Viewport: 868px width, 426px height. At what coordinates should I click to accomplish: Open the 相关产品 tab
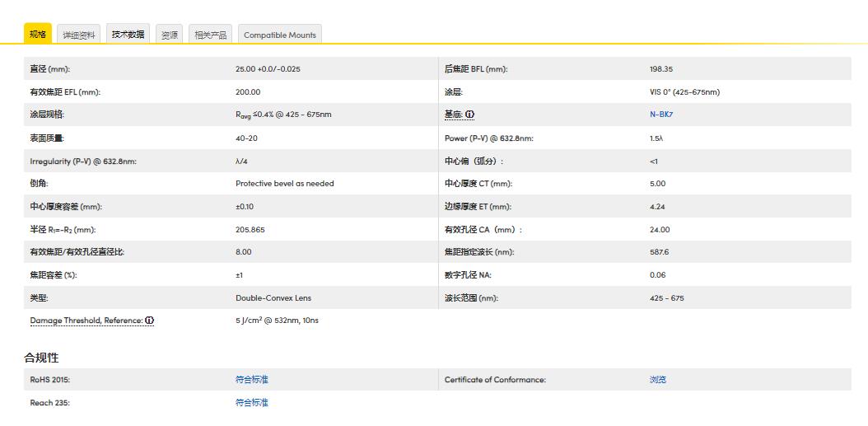point(210,35)
